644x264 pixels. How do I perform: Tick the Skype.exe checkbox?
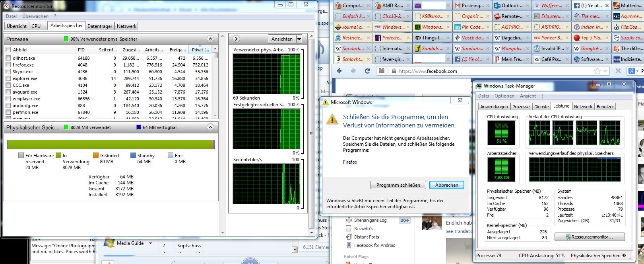pos(8,72)
